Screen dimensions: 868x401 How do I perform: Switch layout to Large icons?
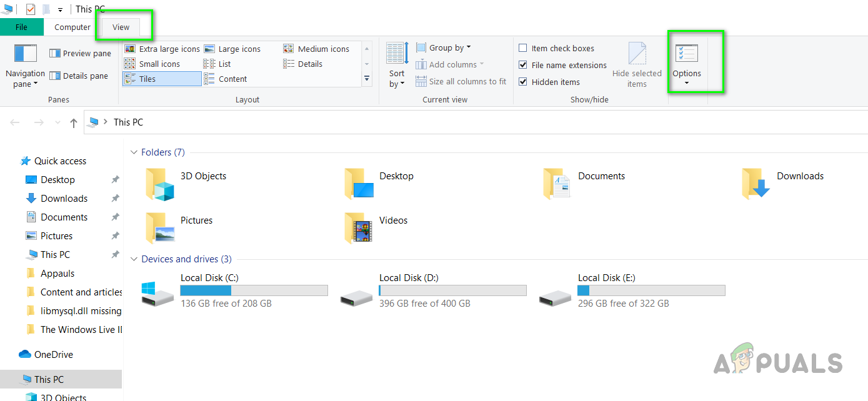(232, 49)
